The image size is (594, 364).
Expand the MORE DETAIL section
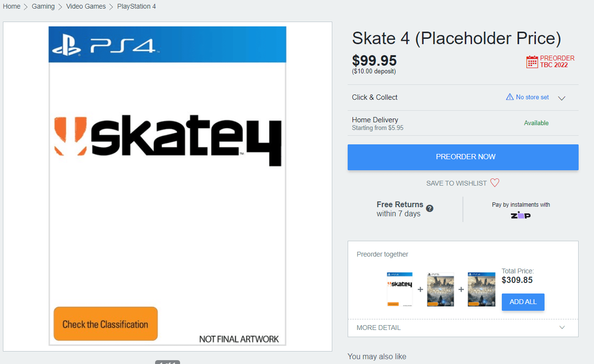(x=463, y=328)
